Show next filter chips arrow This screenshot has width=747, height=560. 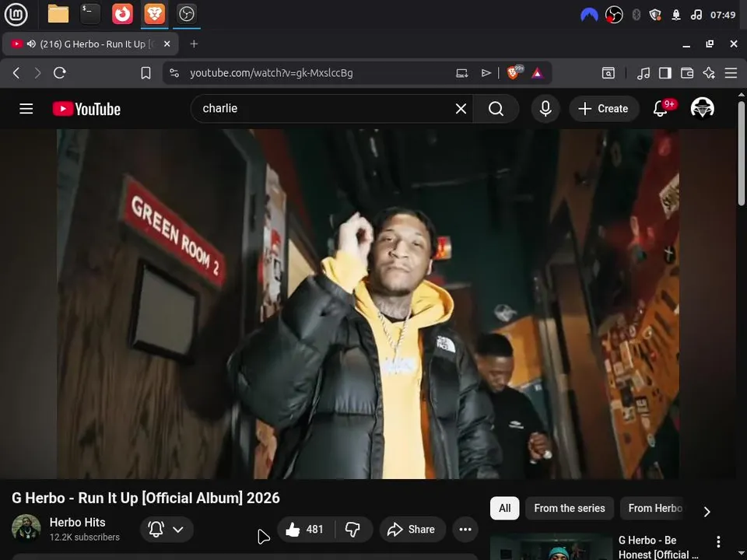click(707, 512)
